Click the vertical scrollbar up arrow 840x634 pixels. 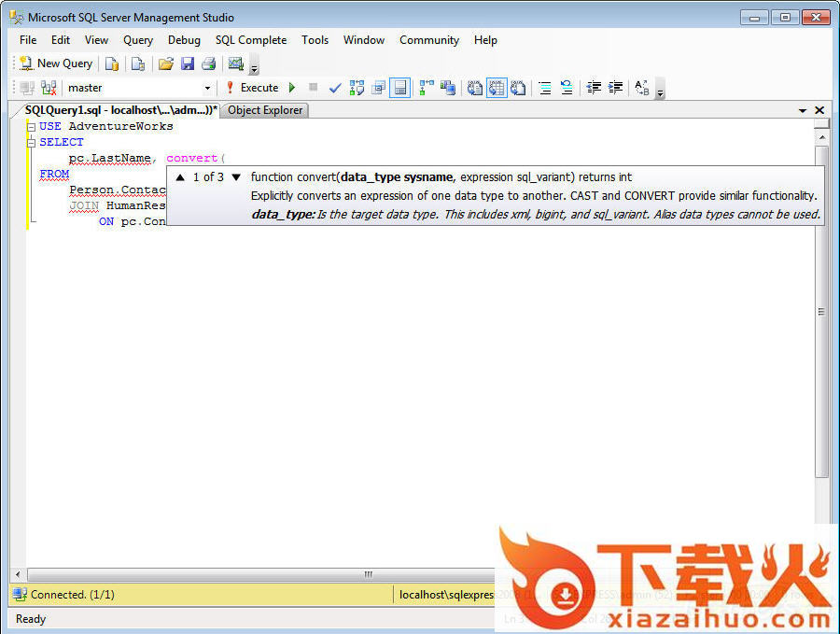(821, 138)
